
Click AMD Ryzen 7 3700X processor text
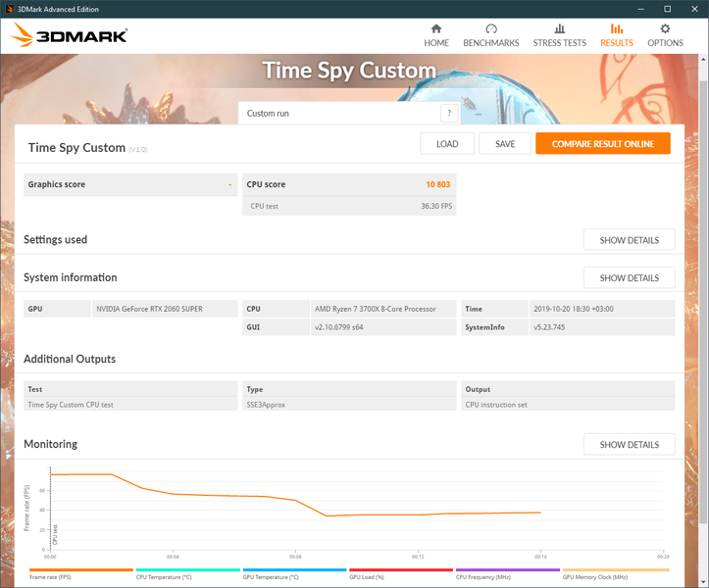pyautogui.click(x=376, y=309)
